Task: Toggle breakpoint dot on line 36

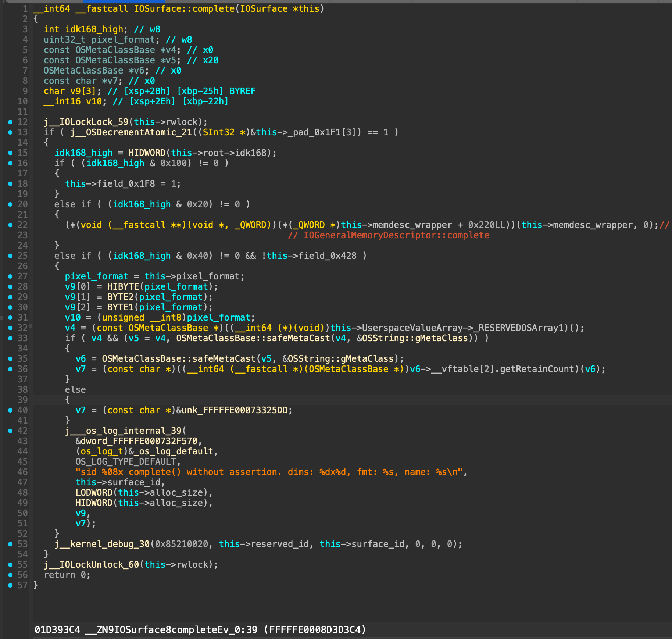Action: pyautogui.click(x=10, y=369)
